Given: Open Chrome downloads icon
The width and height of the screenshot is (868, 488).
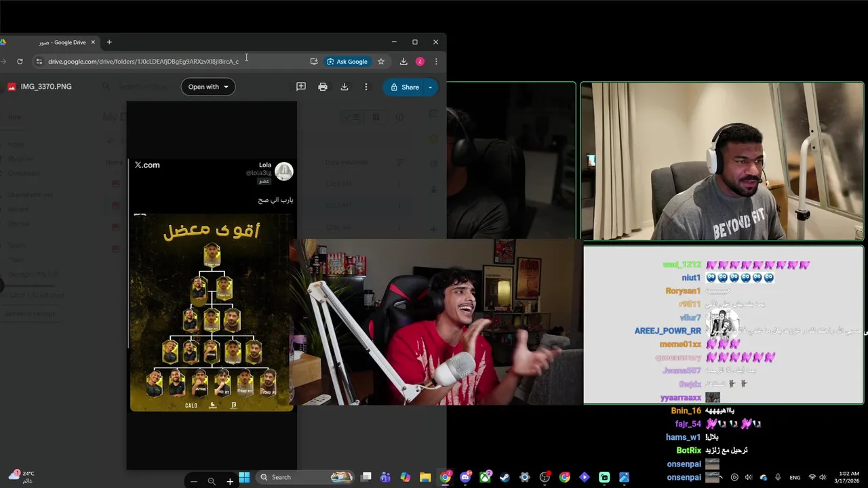Looking at the screenshot, I should (403, 61).
